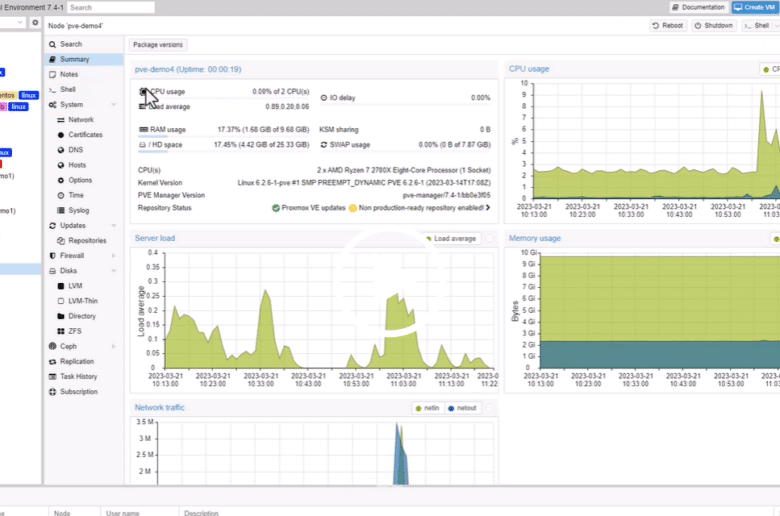
Task: Open Network settings
Action: point(81,120)
